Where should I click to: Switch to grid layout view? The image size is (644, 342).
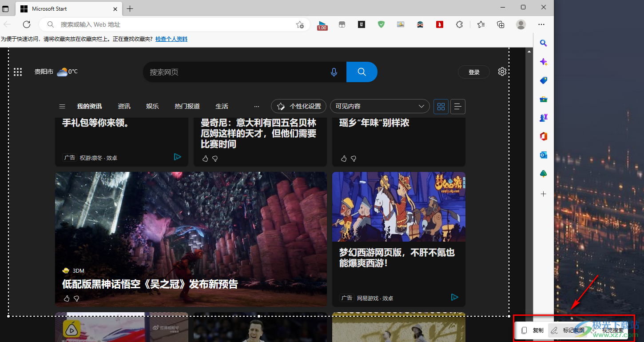tap(441, 106)
